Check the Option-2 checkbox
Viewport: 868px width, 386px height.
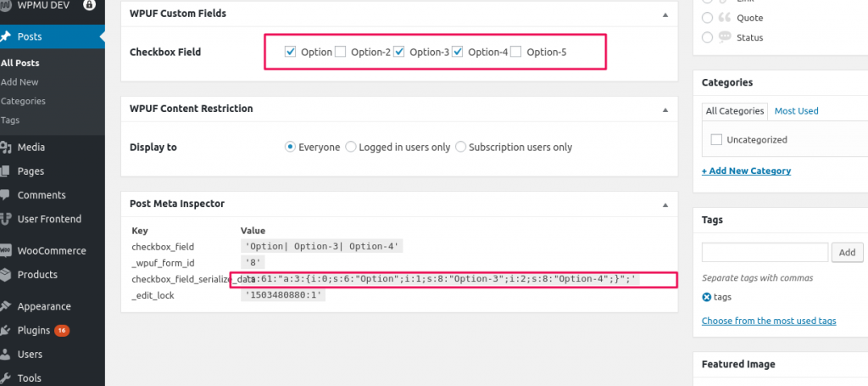coord(340,52)
